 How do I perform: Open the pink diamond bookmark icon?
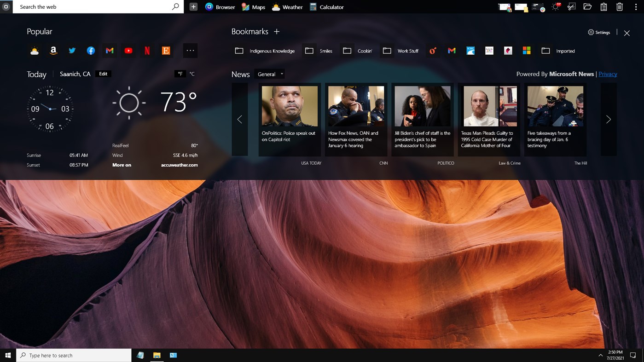coord(508,51)
